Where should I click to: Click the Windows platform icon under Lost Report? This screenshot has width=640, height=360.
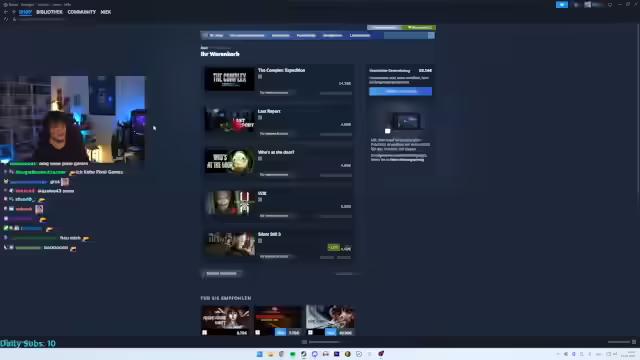[260, 118]
